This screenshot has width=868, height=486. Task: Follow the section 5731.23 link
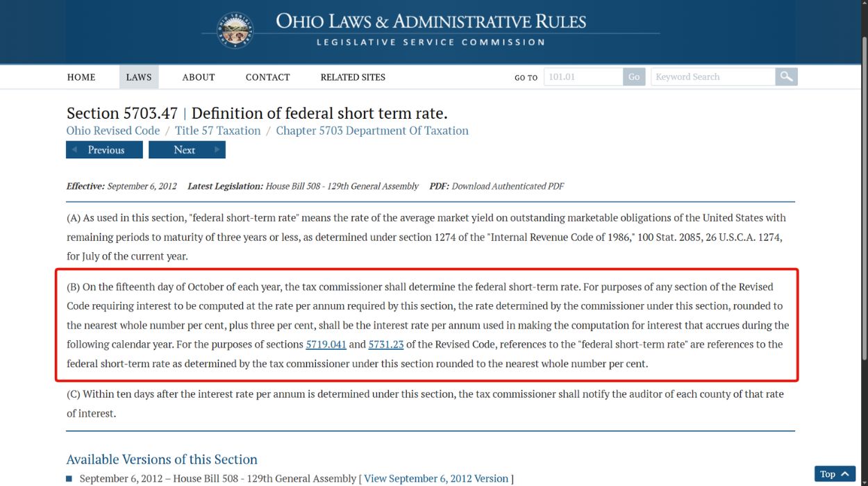(x=386, y=344)
